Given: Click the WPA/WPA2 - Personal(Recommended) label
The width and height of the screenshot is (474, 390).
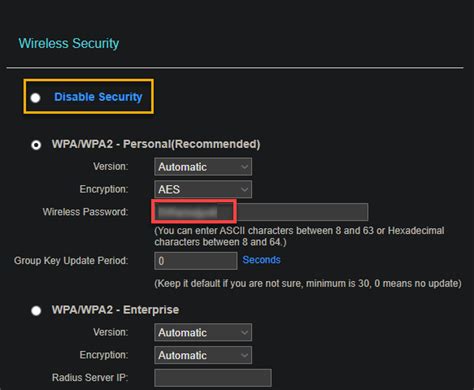Looking at the screenshot, I should [x=156, y=144].
